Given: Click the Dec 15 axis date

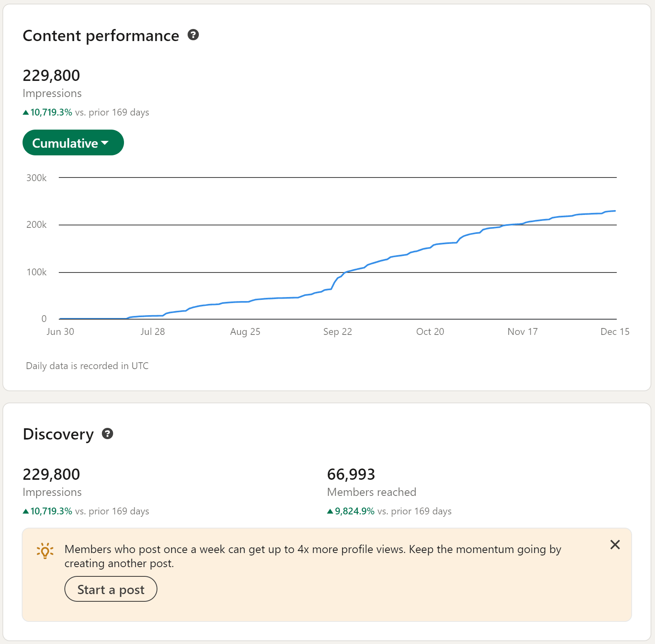Looking at the screenshot, I should point(614,332).
